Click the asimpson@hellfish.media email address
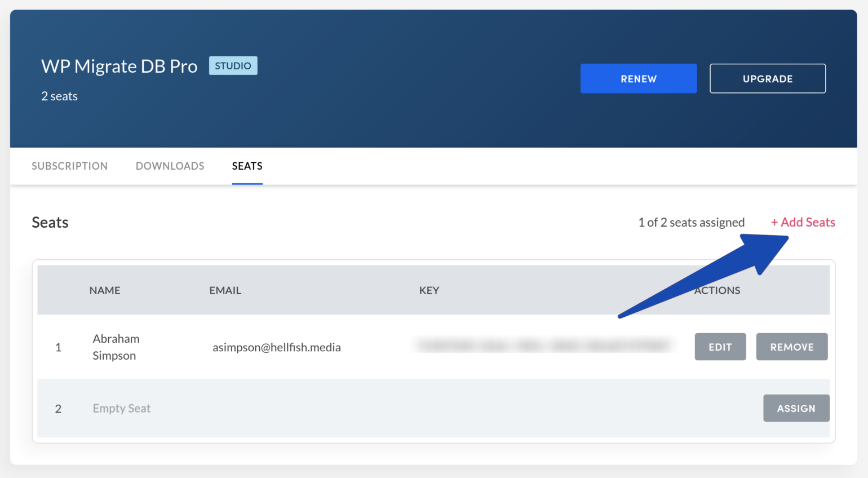 (x=277, y=347)
